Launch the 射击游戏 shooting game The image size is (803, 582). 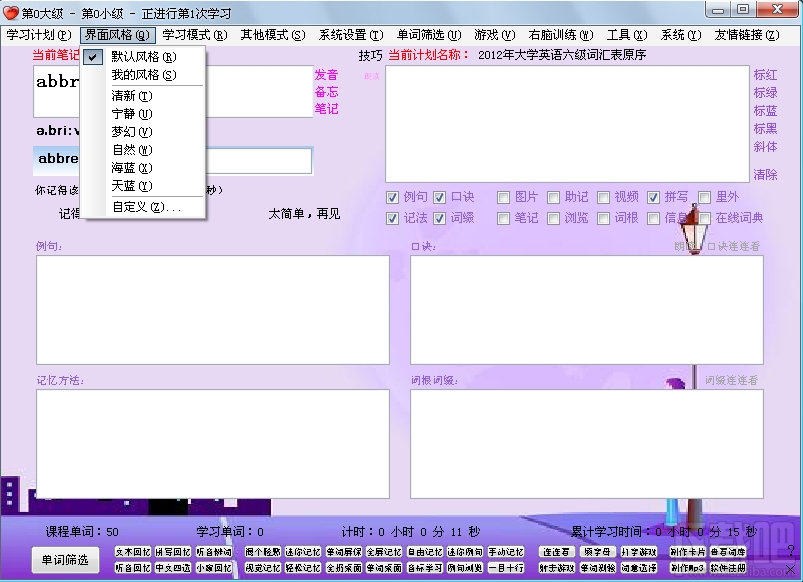point(556,568)
